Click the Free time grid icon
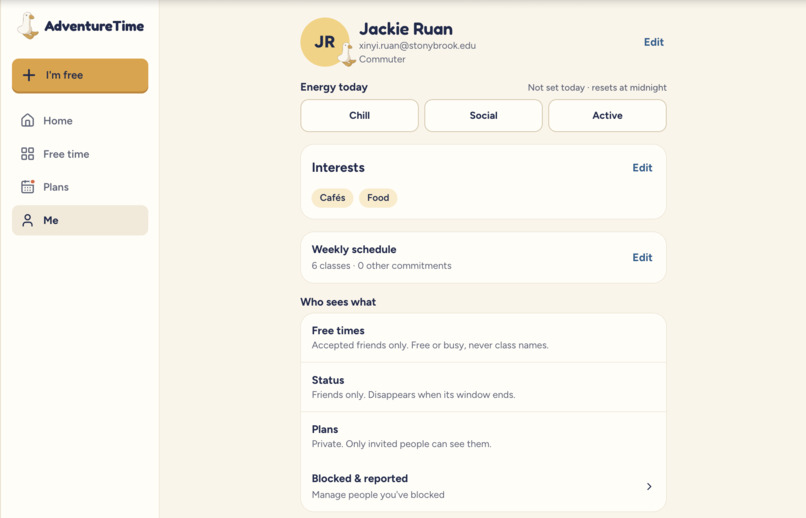The height and width of the screenshot is (518, 806). 28,154
